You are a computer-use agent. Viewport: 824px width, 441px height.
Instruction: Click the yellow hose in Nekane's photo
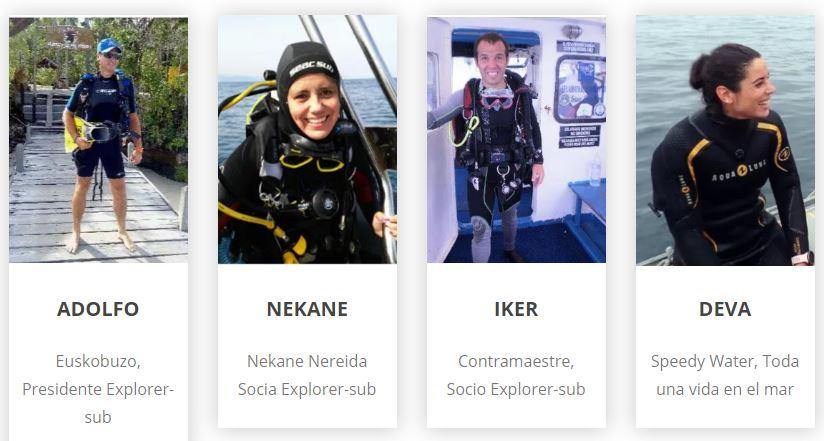pyautogui.click(x=264, y=229)
